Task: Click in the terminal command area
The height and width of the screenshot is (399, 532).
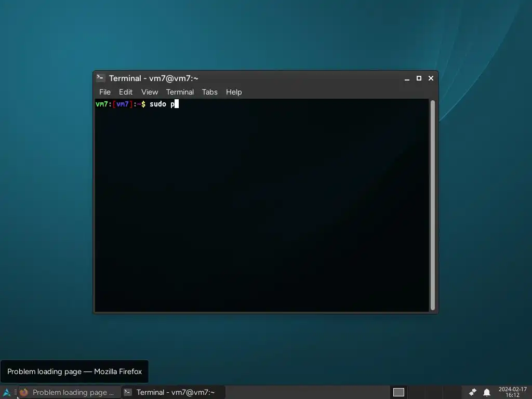Action: pos(262,205)
